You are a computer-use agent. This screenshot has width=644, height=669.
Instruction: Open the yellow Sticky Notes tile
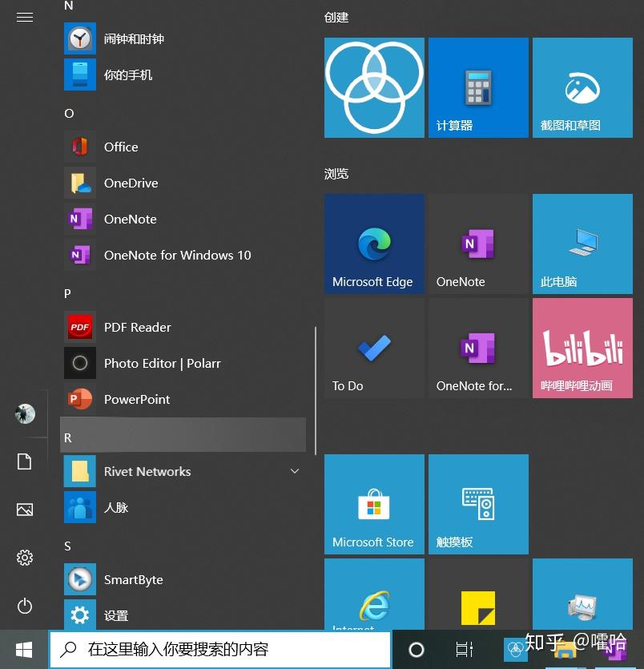pyautogui.click(x=478, y=594)
